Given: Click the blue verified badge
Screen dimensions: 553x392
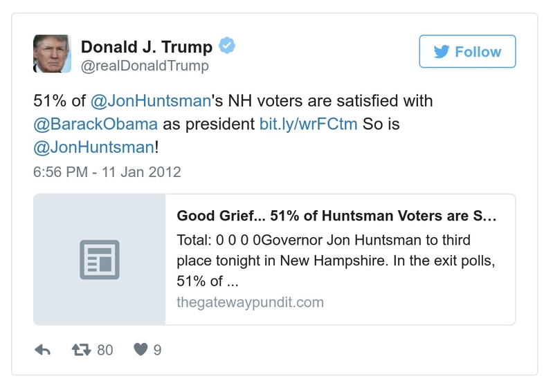Looking at the screenshot, I should [227, 46].
